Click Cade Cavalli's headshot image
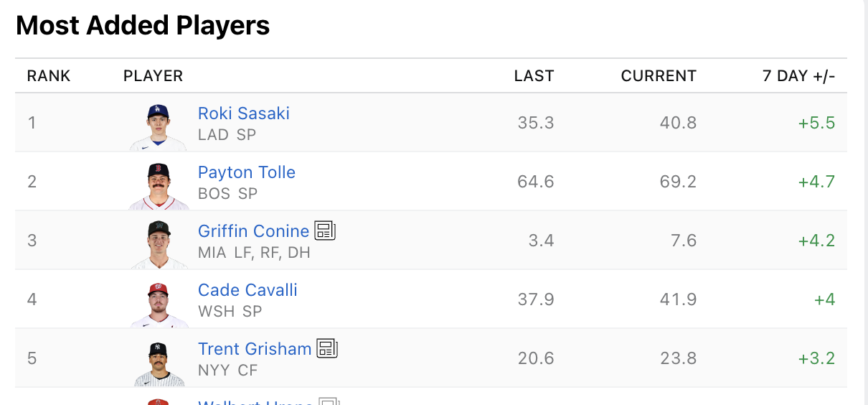Image resolution: width=868 pixels, height=405 pixels. tap(159, 304)
